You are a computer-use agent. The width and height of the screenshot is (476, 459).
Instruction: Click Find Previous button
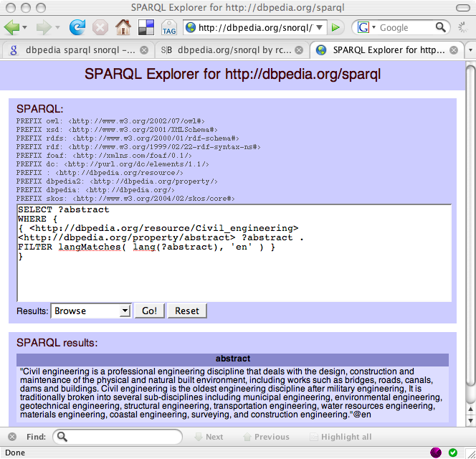click(266, 437)
